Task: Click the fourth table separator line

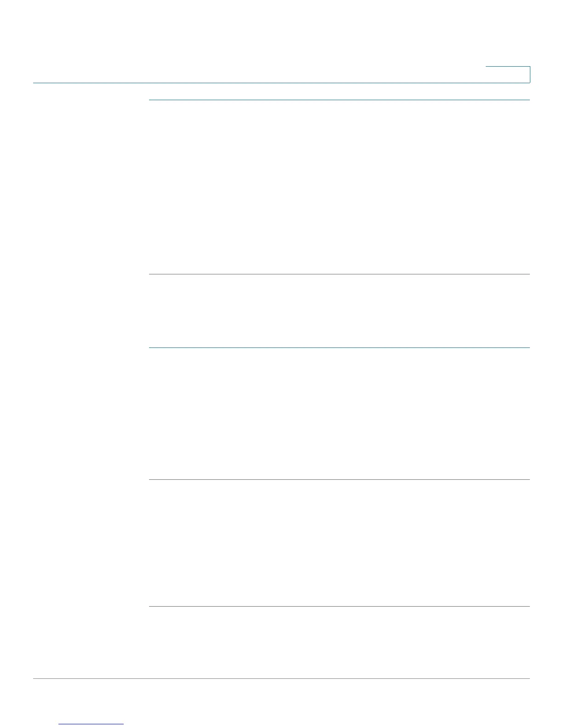Action: pyautogui.click(x=339, y=479)
